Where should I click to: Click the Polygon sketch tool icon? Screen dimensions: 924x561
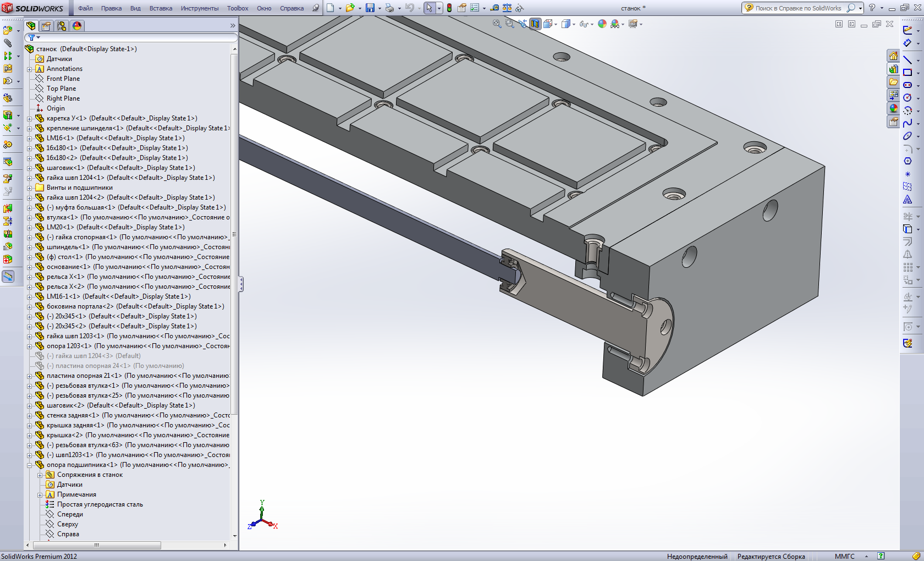(908, 161)
